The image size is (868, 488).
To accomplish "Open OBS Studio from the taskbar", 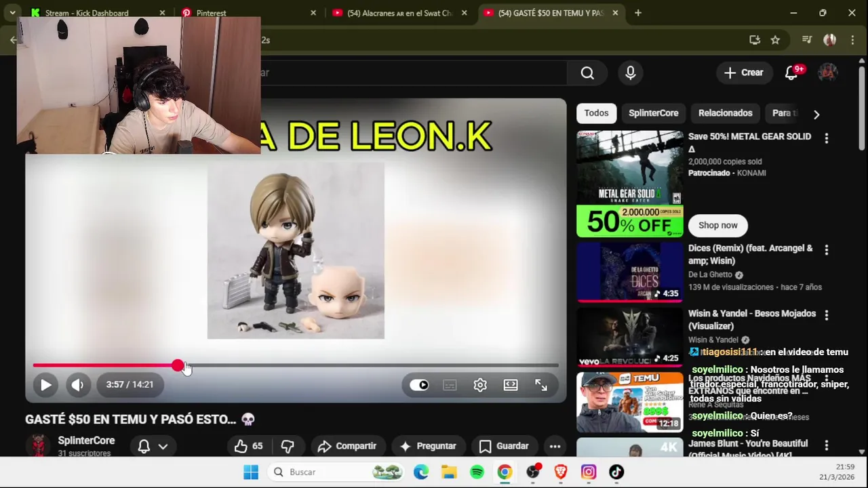I will pos(533,472).
